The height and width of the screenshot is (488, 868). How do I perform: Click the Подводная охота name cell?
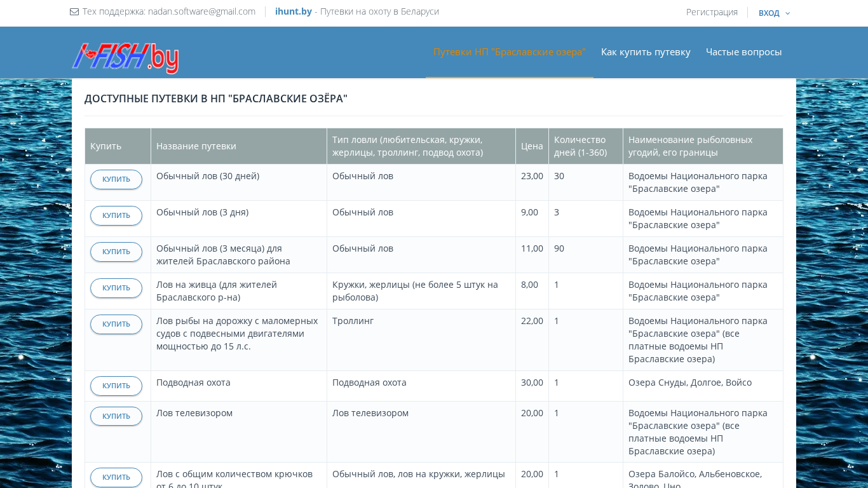(239, 386)
